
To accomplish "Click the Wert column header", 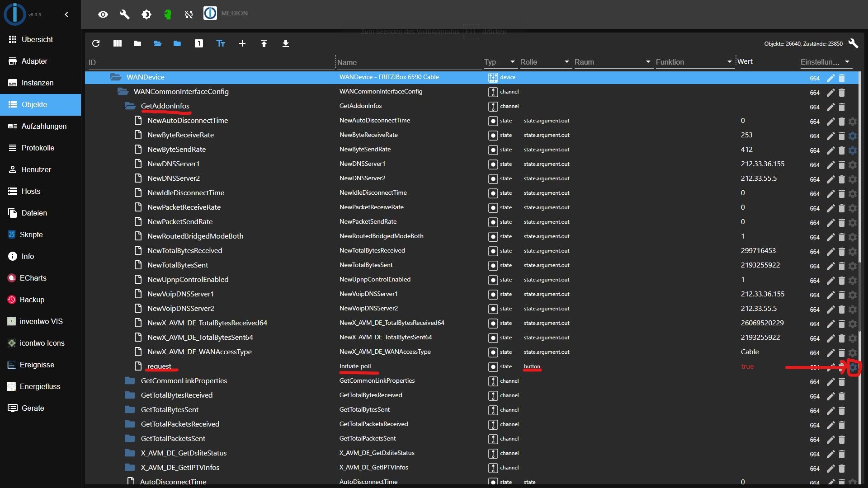I will tap(745, 61).
